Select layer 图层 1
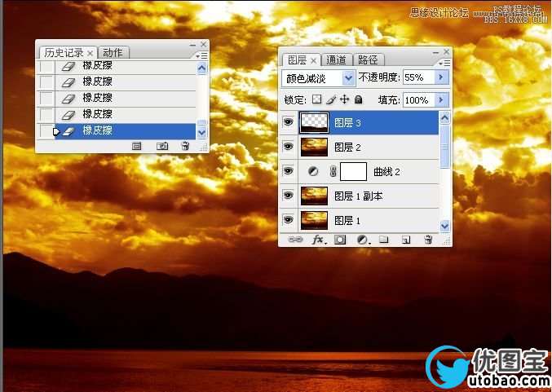 pos(369,221)
